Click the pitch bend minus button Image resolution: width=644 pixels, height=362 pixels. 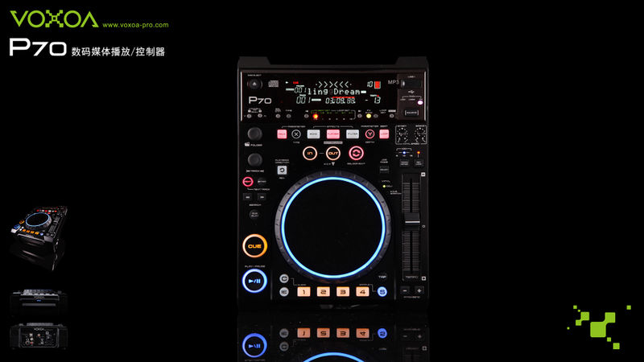[x=405, y=290]
